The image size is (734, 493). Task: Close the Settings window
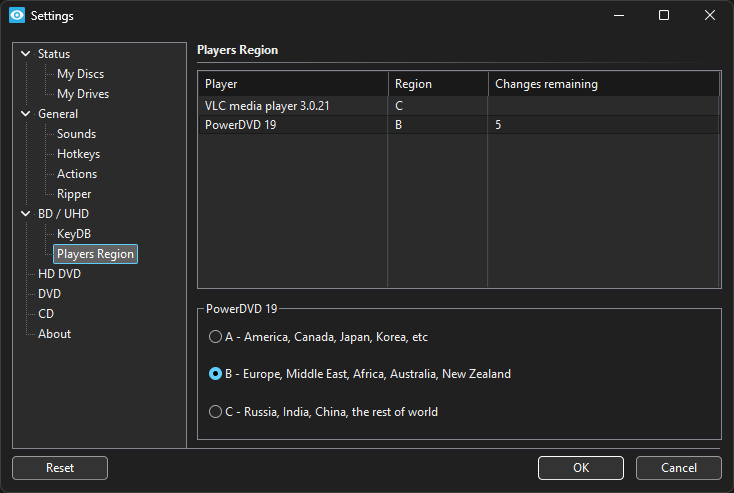pyautogui.click(x=710, y=15)
